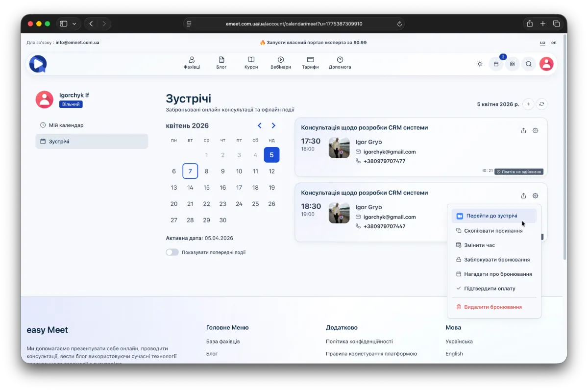The width and height of the screenshot is (588, 391).
Task: Open the apps grid icon in header
Action: 513,64
